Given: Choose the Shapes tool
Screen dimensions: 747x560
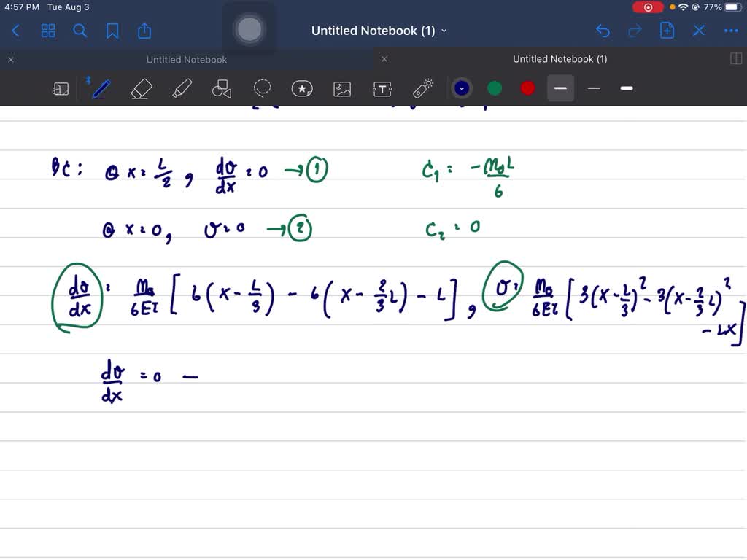Looking at the screenshot, I should [x=222, y=88].
